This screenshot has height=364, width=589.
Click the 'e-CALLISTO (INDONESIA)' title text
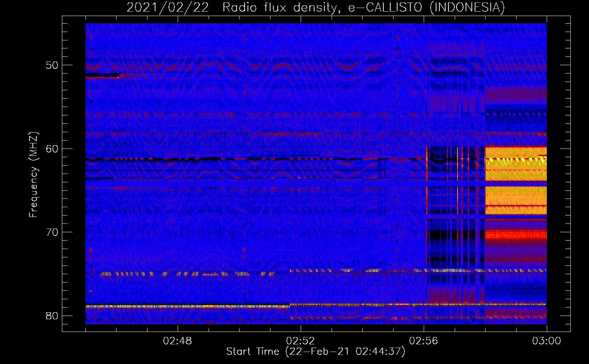(x=427, y=7)
